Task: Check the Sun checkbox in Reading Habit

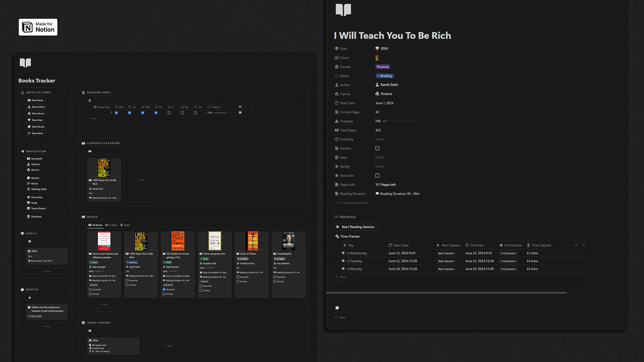Action: click(195, 113)
